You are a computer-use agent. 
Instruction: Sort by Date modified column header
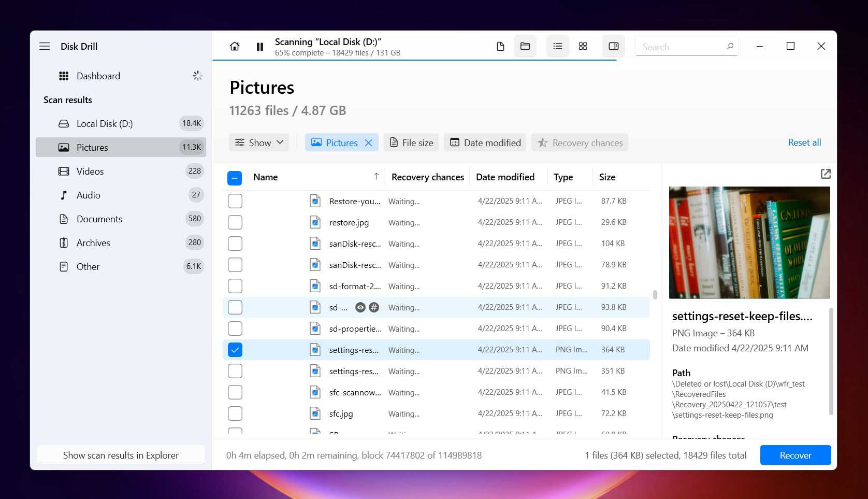[505, 177]
